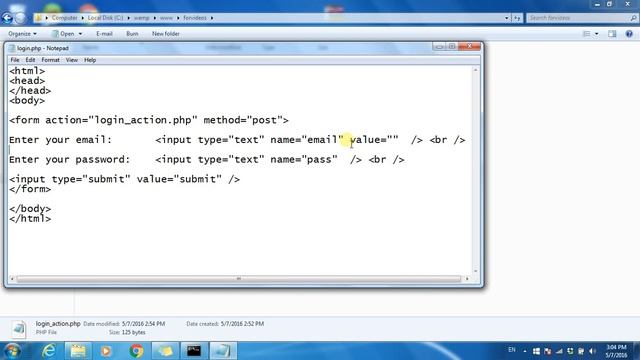Screen dimensions: 640x360
Task: Click the </html> closing tag line
Action: (30, 218)
